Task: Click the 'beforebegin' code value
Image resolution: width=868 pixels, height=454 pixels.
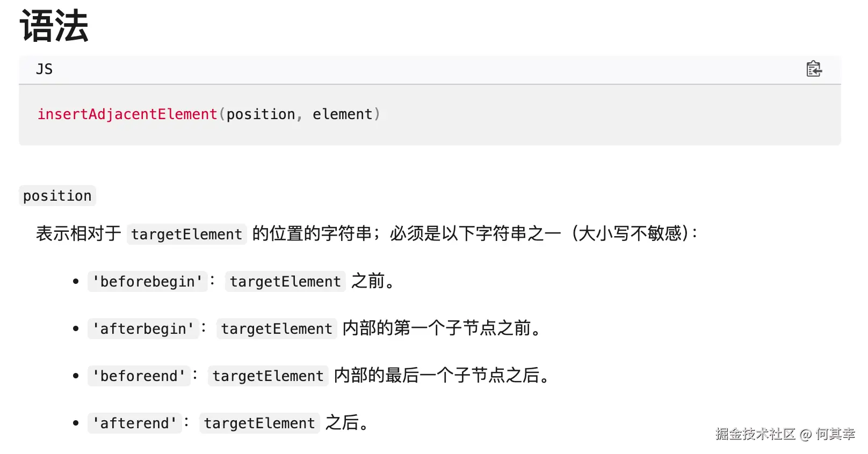Action: pos(148,282)
